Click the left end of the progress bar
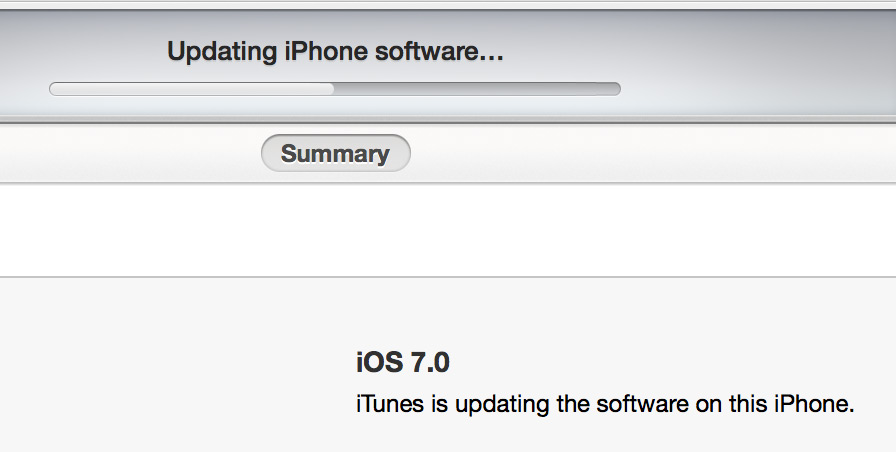This screenshot has height=452, width=896. tap(56, 89)
